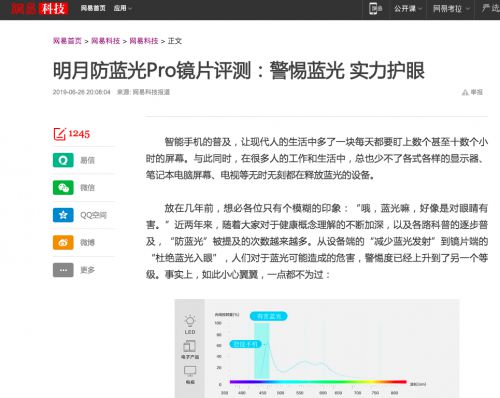The image size is (500, 398).
Task: Click the paragraph starting 智能手机的普及
Action: point(317,158)
